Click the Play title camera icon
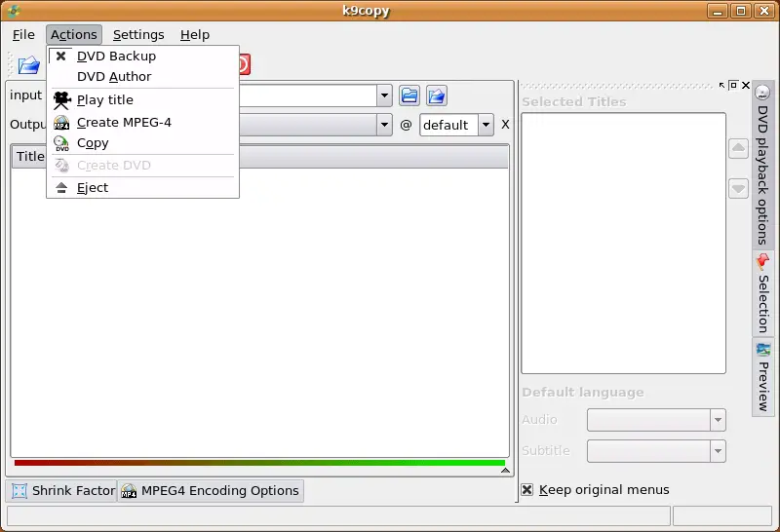Viewport: 780px width, 532px height. (x=62, y=100)
